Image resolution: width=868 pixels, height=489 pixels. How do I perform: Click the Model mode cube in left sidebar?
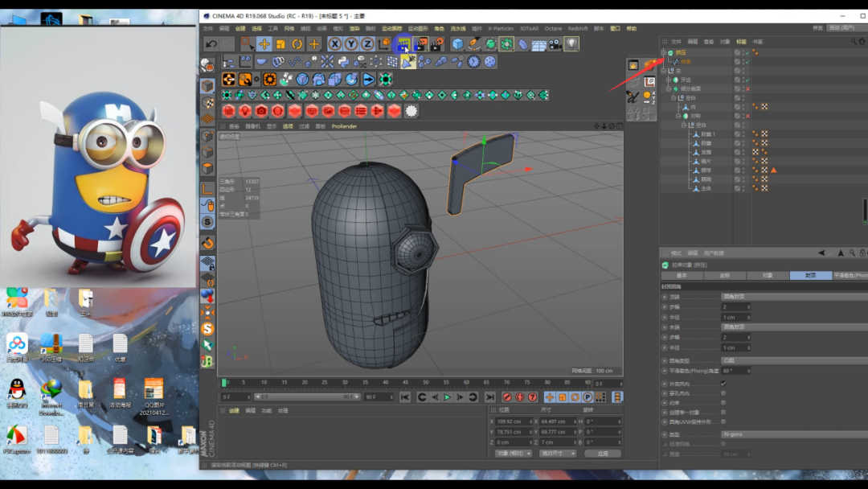click(207, 86)
